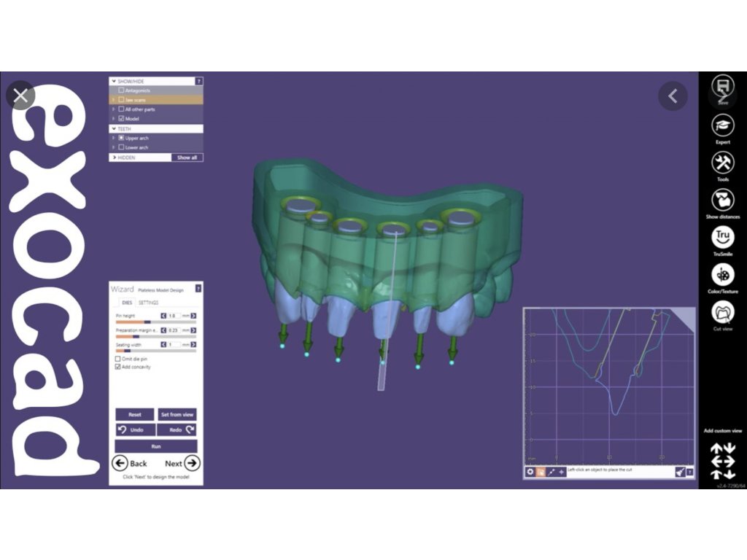Click the Preparation margin value field
Screen dimensions: 747x560
[x=174, y=330]
